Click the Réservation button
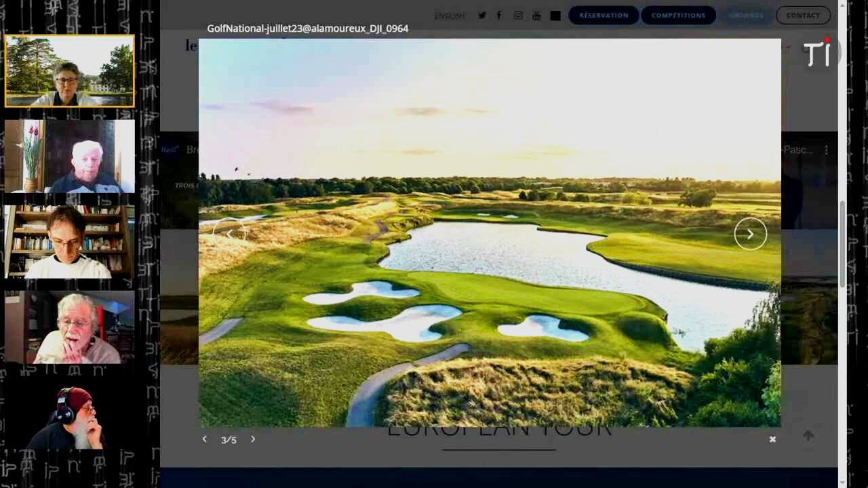This screenshot has width=868, height=488. (x=604, y=16)
